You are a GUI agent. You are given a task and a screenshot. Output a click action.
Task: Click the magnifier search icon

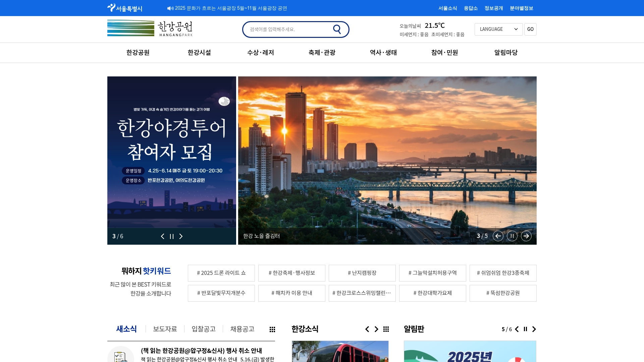click(337, 29)
